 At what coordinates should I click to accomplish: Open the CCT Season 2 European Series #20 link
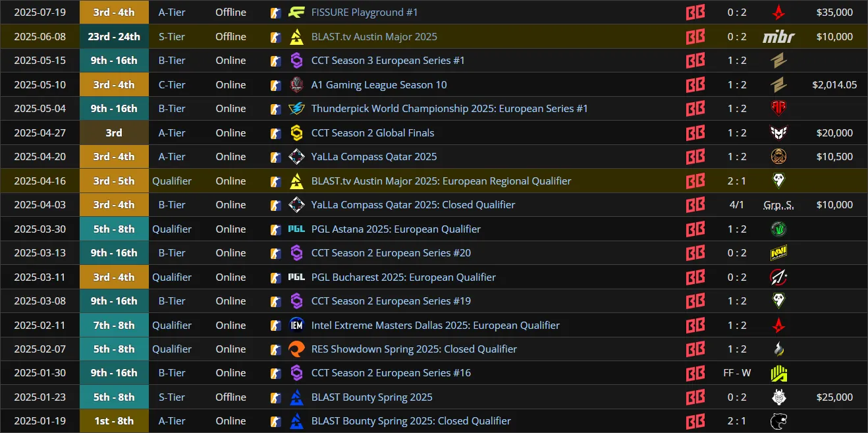[391, 253]
